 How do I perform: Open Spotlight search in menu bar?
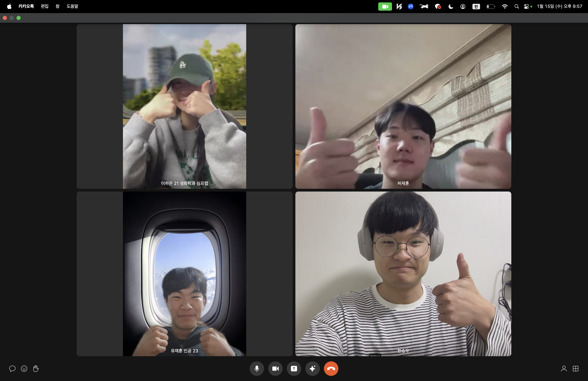click(x=516, y=6)
